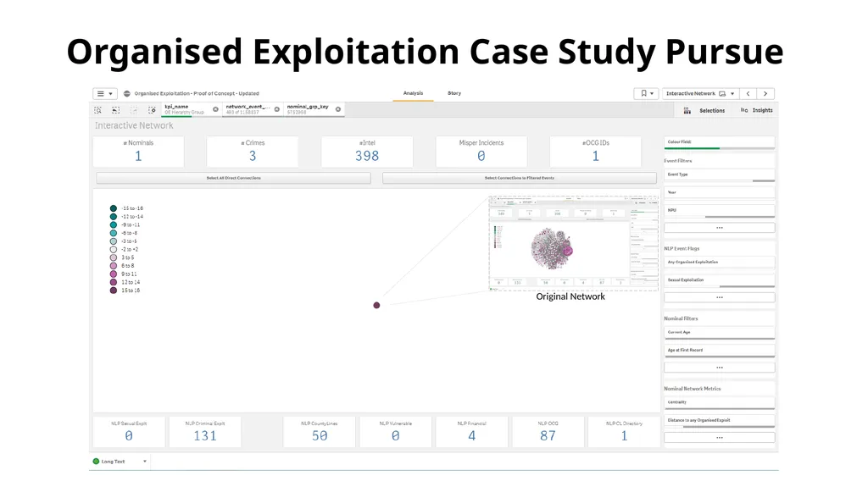Screen dimensions: 868x487
Task: Open the Year filter pane
Action: point(719,193)
